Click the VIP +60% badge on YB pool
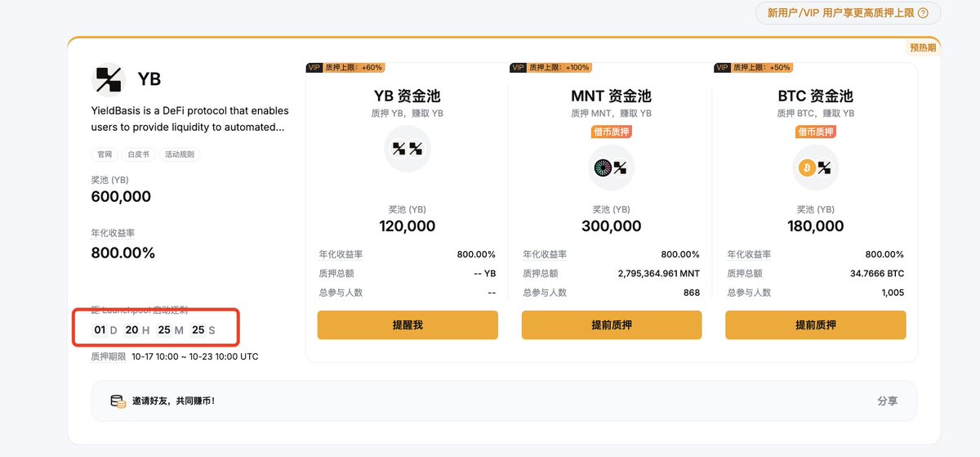The width and height of the screenshot is (980, 457). (x=345, y=68)
